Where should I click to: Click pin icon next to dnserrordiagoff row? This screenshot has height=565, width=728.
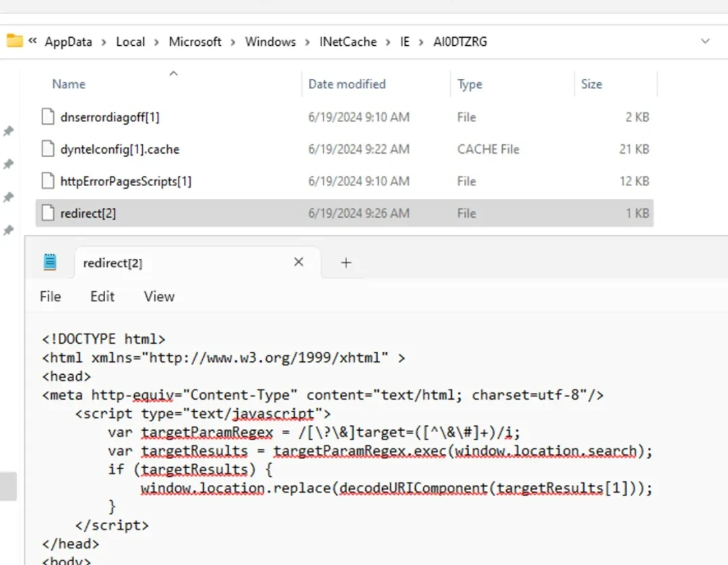coord(8,131)
